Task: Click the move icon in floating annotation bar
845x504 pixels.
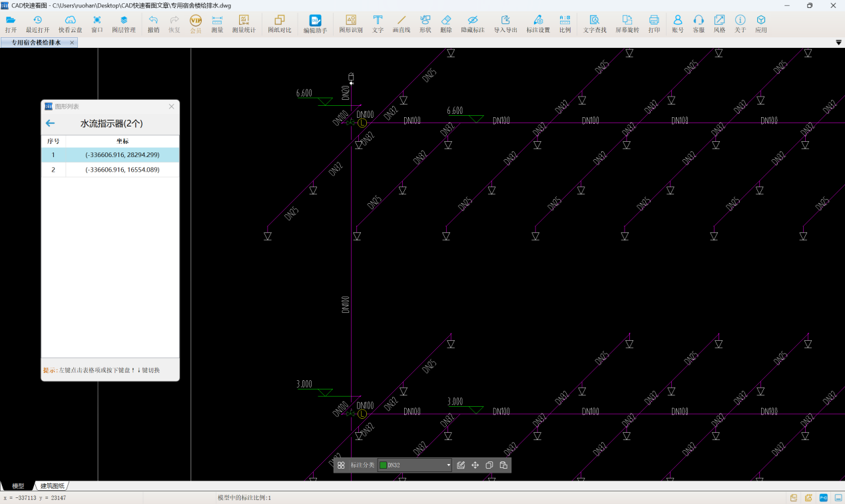Action: (x=475, y=465)
